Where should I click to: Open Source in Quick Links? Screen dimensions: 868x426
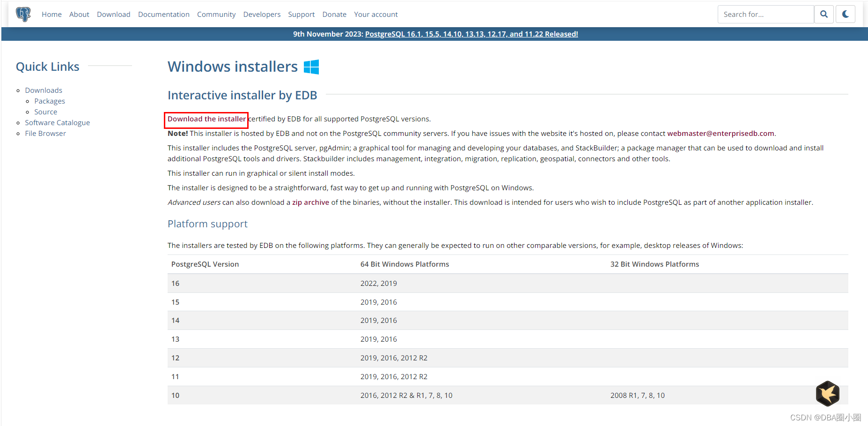point(46,112)
